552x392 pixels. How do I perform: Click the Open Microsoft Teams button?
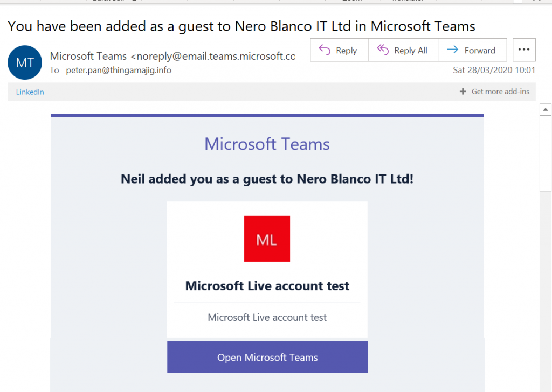point(267,357)
